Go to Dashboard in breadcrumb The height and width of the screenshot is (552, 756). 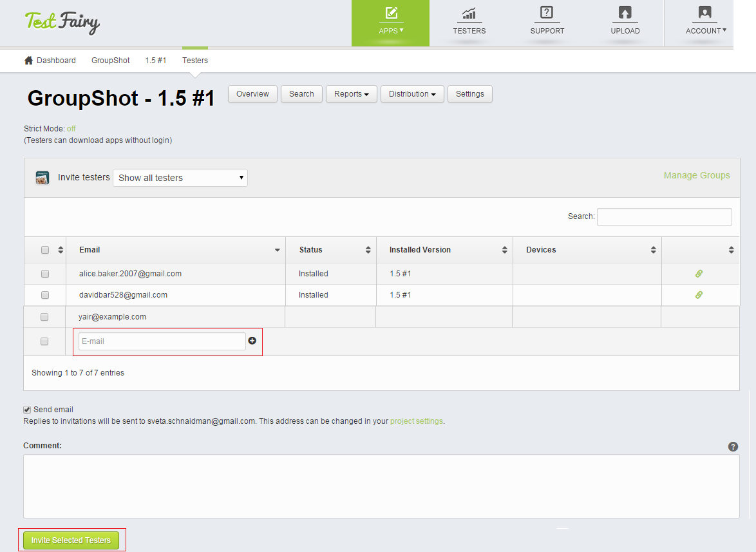coord(50,61)
